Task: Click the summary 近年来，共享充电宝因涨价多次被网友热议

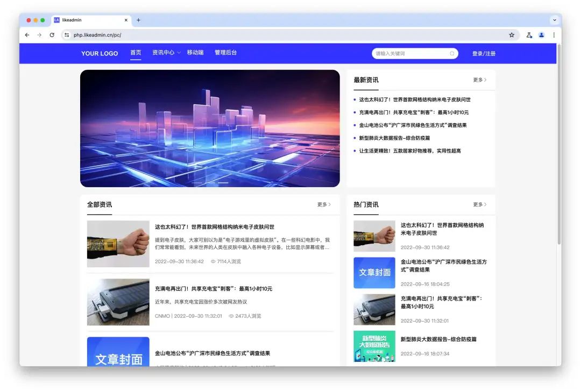Action: (x=201, y=302)
